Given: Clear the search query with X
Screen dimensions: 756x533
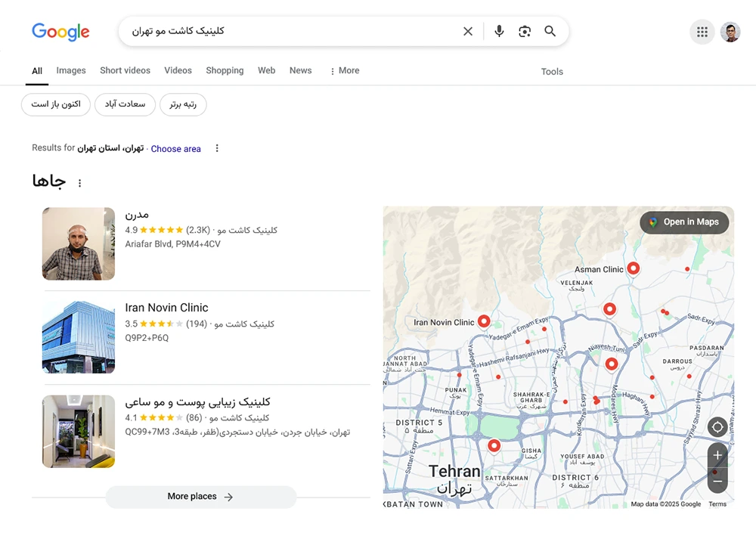Looking at the screenshot, I should click(468, 31).
